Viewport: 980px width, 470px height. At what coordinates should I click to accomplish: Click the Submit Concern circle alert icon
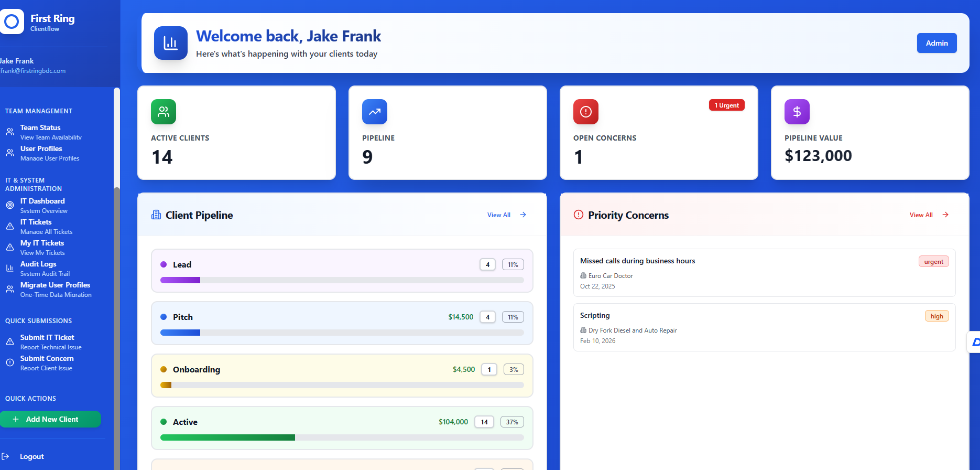[10, 362]
